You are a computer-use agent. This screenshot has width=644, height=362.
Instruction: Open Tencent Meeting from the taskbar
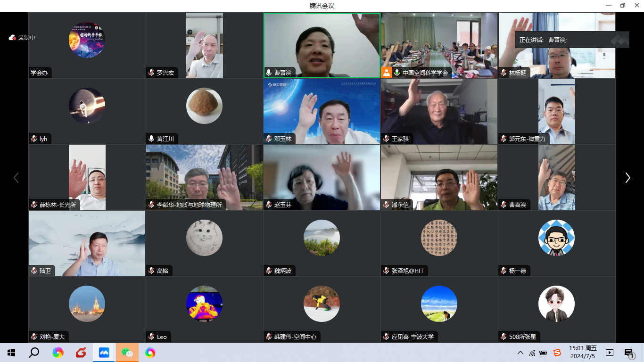[104, 353]
